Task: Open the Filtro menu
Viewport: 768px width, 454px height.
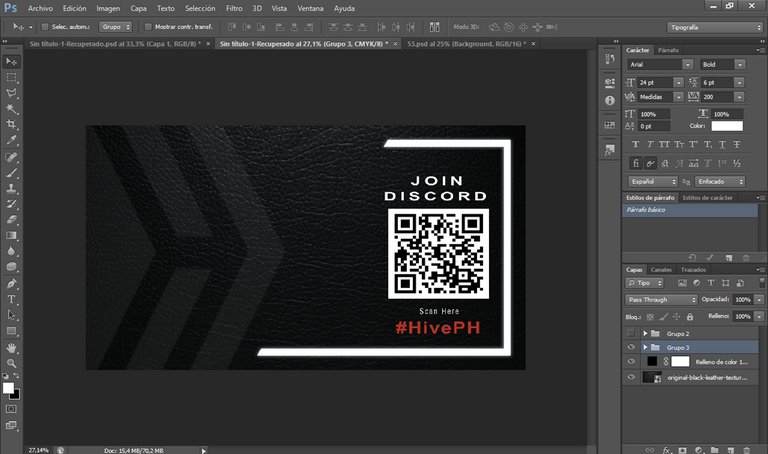Action: pos(234,8)
